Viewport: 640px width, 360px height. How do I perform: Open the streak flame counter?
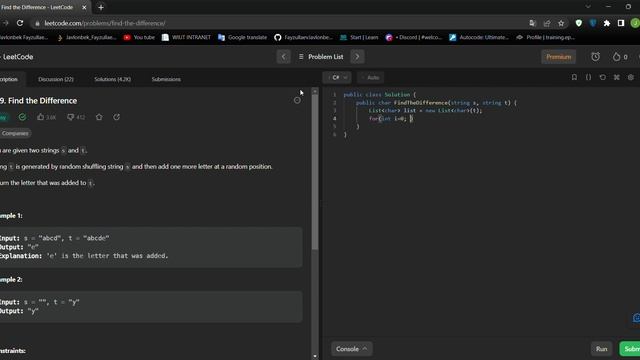620,57
